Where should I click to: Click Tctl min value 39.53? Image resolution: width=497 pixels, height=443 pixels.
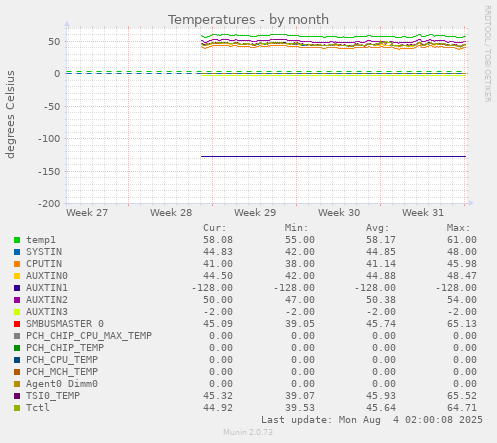(x=300, y=408)
